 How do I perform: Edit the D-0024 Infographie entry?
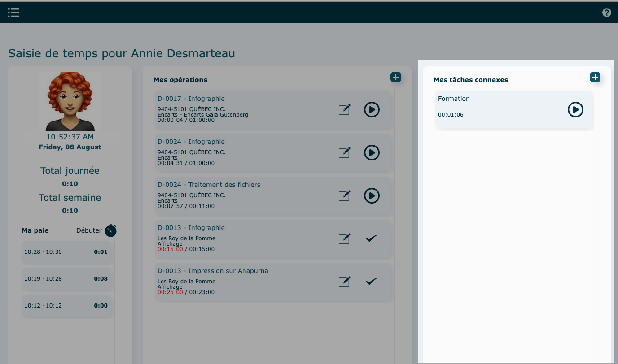point(344,152)
